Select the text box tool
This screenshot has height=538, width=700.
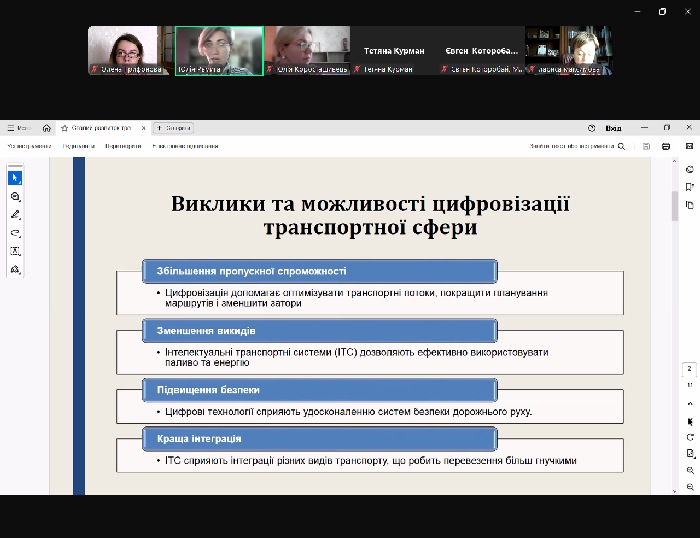tap(15, 251)
